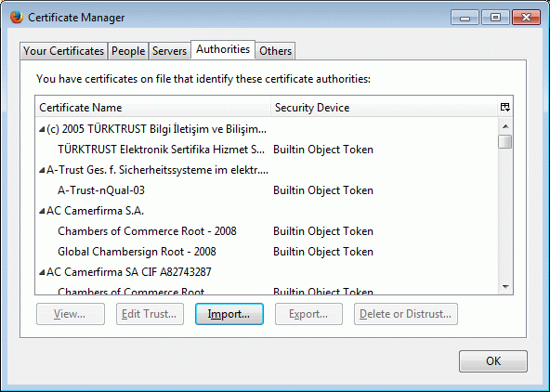Click Builtin Object Token beside A-Trust-nQual-03

323,190
